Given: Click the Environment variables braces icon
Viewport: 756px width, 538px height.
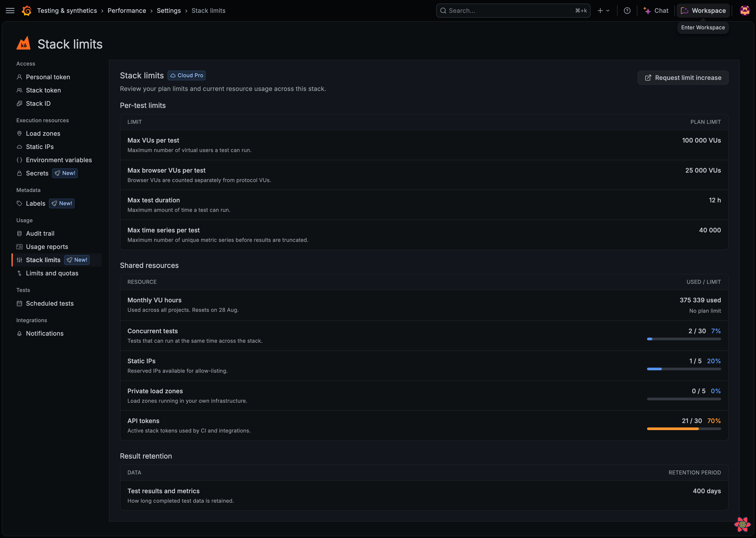Looking at the screenshot, I should pos(20,160).
